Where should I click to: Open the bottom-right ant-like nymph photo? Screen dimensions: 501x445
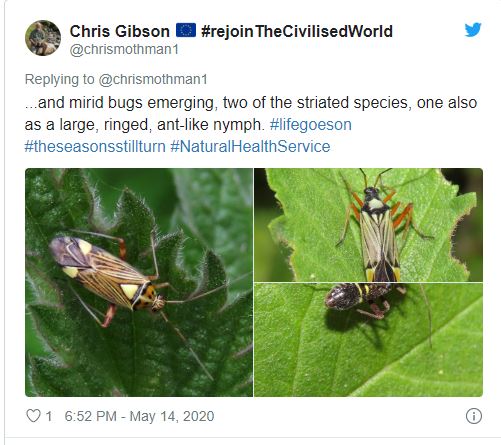(x=368, y=340)
